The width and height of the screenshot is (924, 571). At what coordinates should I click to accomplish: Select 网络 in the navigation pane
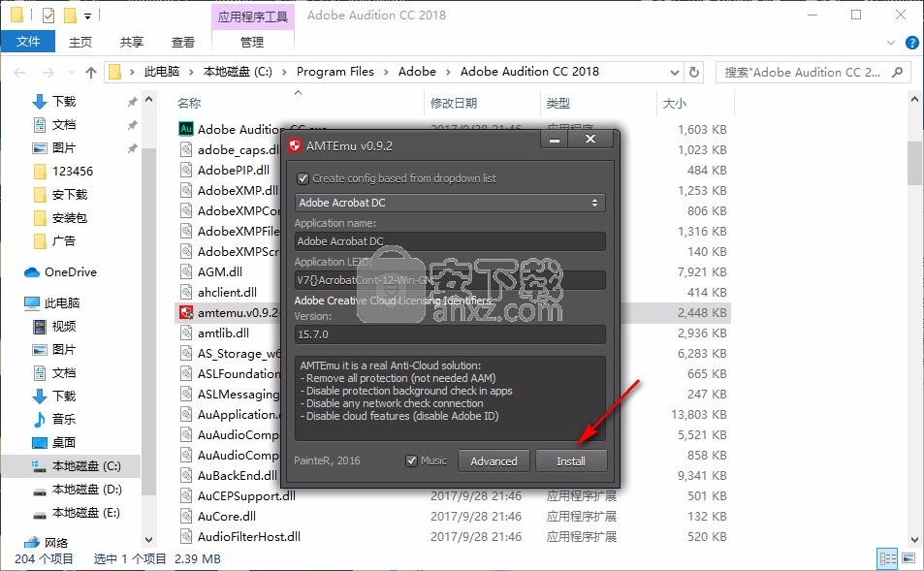pyautogui.click(x=55, y=543)
